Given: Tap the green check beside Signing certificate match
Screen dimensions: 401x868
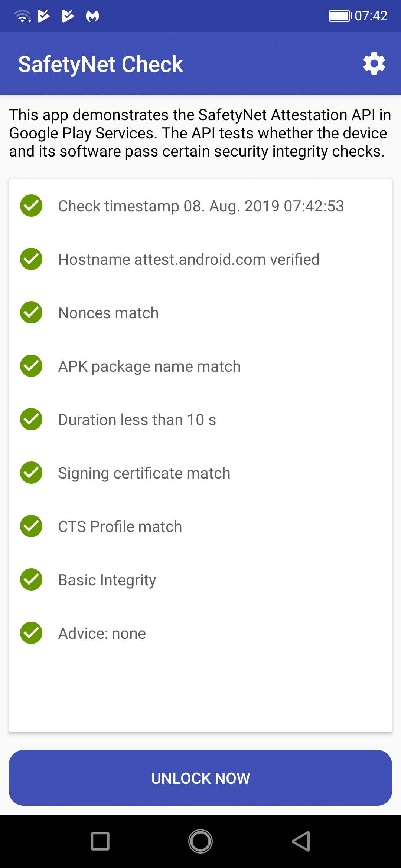Looking at the screenshot, I should click(x=31, y=473).
